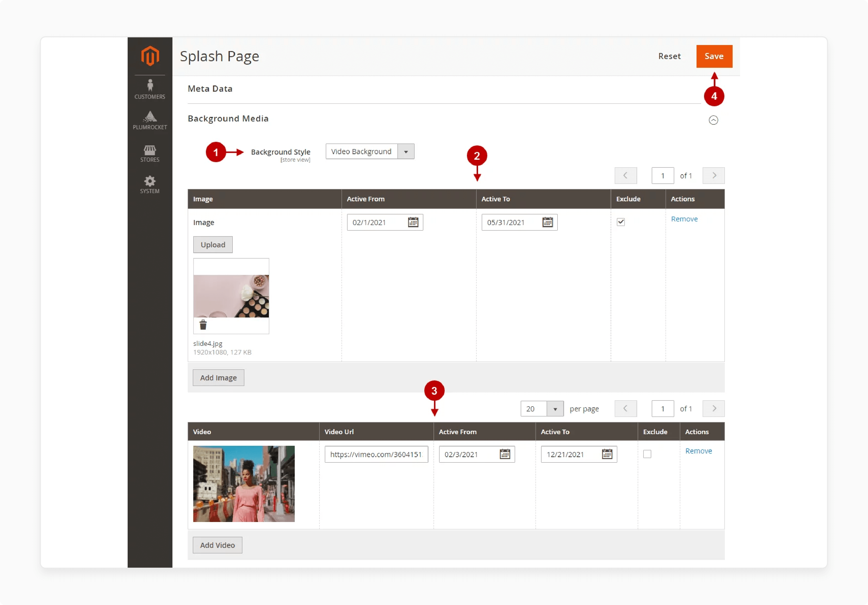Screen dimensions: 868x605
Task: Click the video Active From date field
Action: [x=477, y=454]
